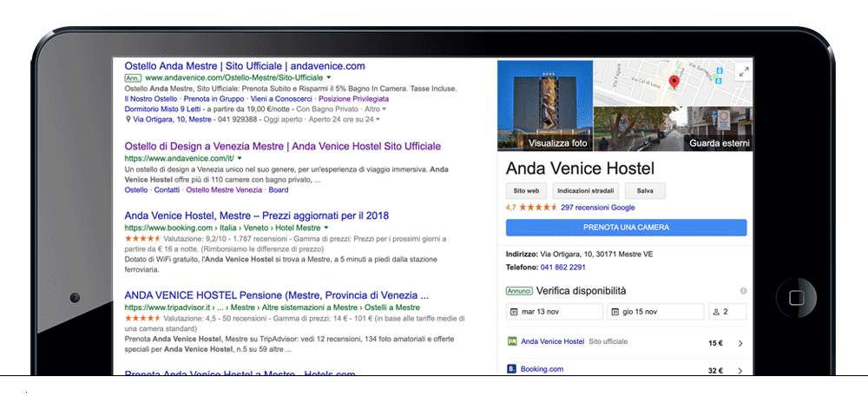Click the Anda Venice Hostel panel title

[580, 169]
